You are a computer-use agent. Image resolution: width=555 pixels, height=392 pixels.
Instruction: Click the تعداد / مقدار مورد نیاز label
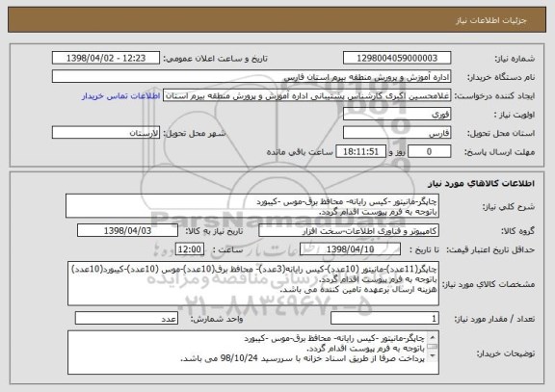click(494, 319)
